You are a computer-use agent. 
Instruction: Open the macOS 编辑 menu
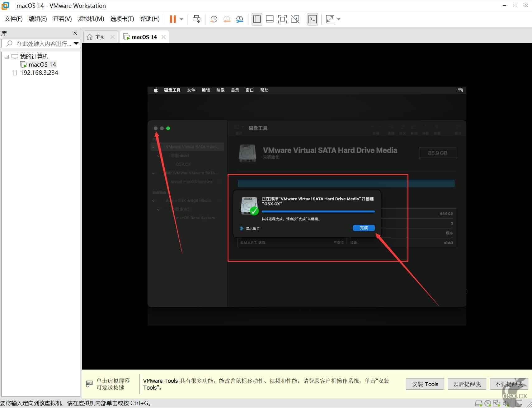coord(206,90)
